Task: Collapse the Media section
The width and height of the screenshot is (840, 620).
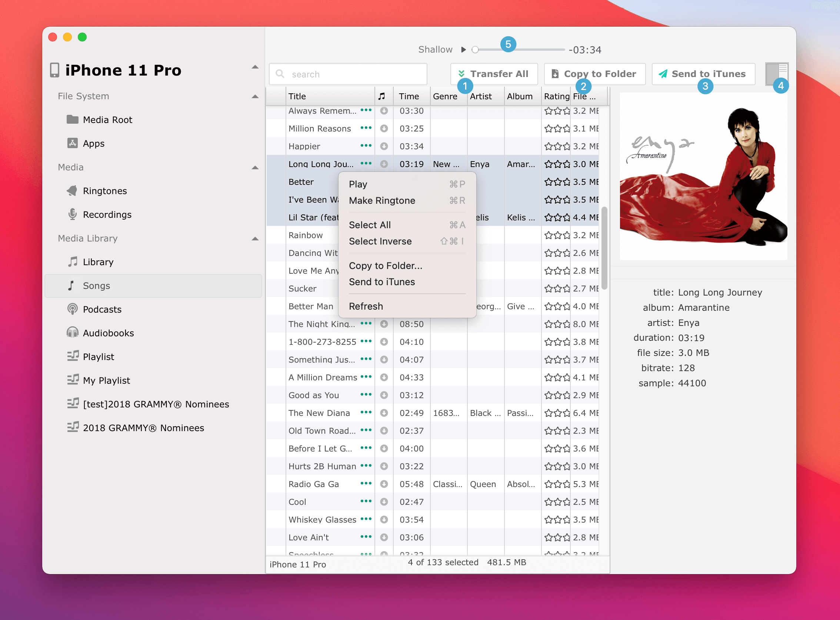Action: [255, 168]
